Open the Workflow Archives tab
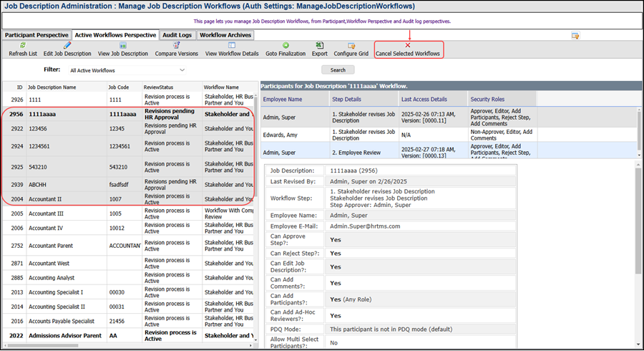This screenshot has height=351, width=644. coord(225,35)
